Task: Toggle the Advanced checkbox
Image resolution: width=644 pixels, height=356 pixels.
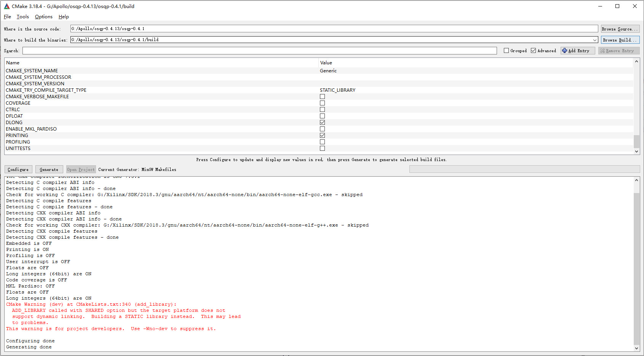Action: point(533,51)
